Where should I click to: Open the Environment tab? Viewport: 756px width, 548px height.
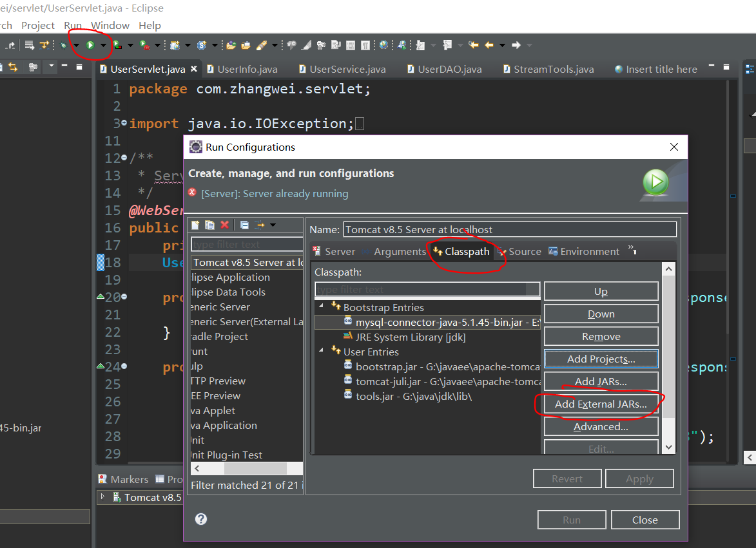pos(584,251)
